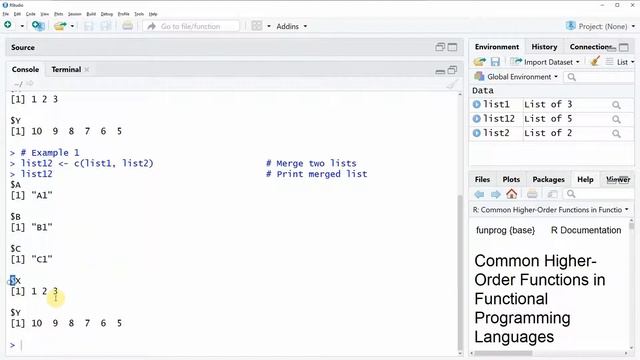Clear workspace objects with broom icon
The width and height of the screenshot is (640, 360).
(x=595, y=61)
